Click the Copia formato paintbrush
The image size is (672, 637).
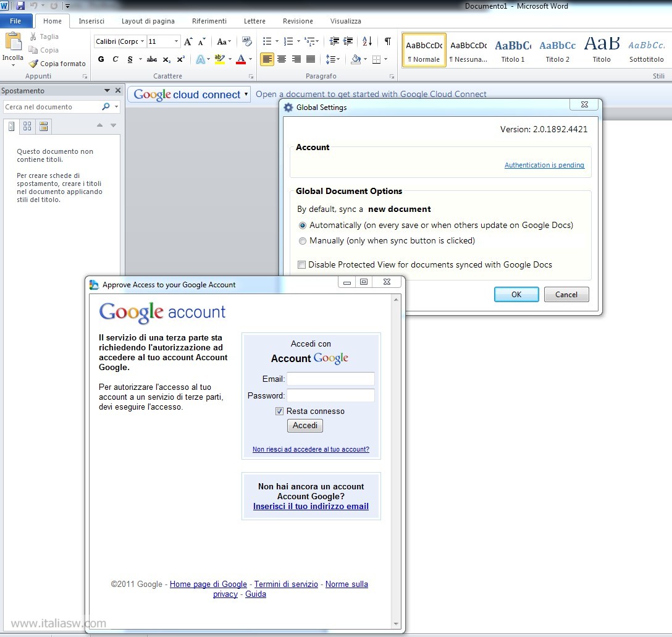click(33, 64)
